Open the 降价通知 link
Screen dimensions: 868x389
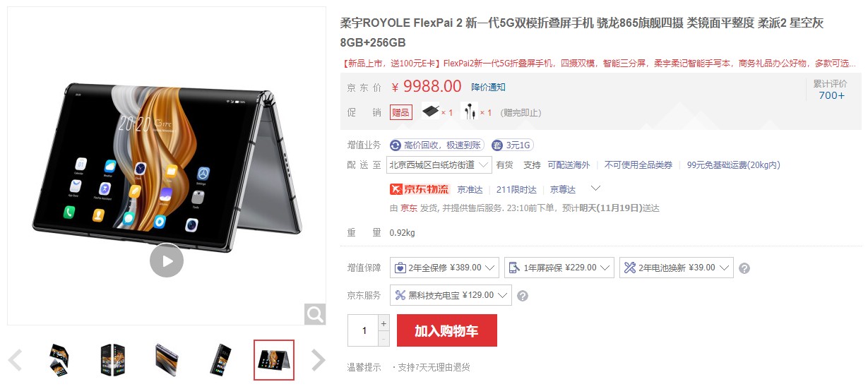tap(488, 88)
